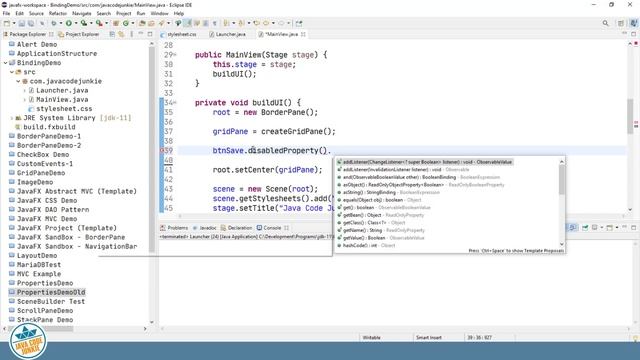640x360 pixels.
Task: Click the Save All toolbar icon
Action: click(31, 23)
